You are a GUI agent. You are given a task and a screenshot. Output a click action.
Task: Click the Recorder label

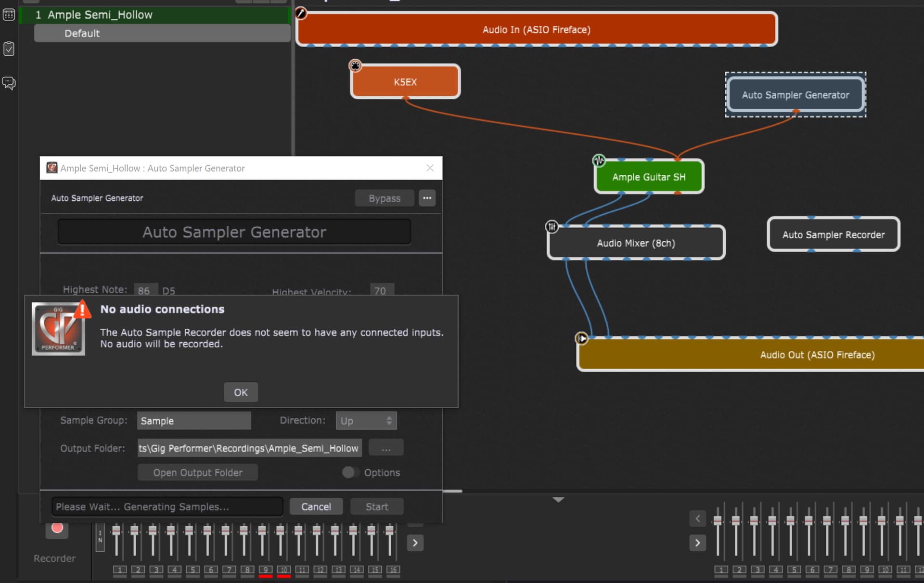pyautogui.click(x=54, y=558)
